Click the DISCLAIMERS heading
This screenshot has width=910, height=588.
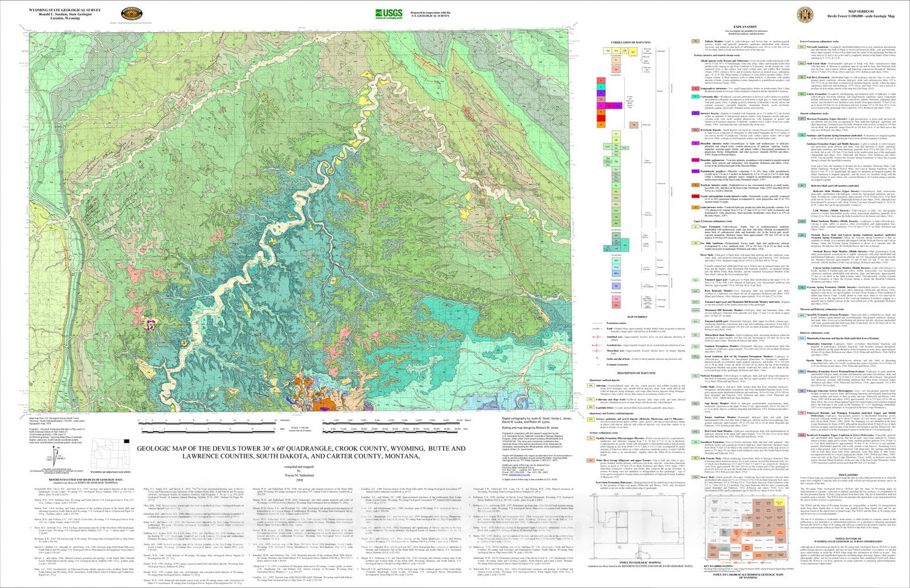[848, 474]
